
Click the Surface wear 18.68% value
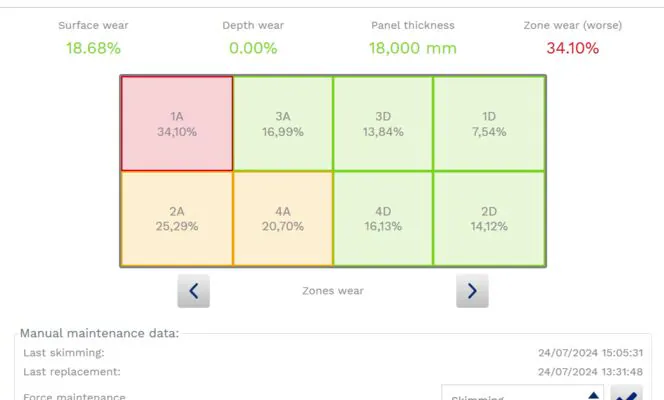tap(93, 48)
